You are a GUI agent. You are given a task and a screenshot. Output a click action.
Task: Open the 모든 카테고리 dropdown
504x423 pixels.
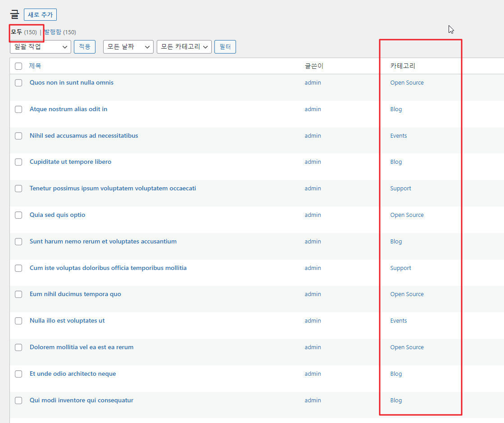click(184, 47)
